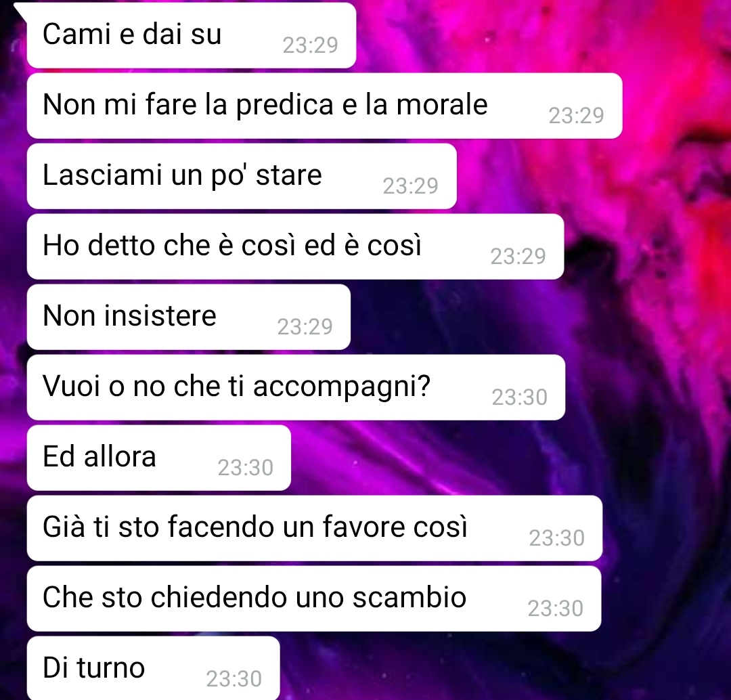Tap the 'Vuoi o no che ti accompagni?' message
The height and width of the screenshot is (700, 731).
tap(296, 387)
